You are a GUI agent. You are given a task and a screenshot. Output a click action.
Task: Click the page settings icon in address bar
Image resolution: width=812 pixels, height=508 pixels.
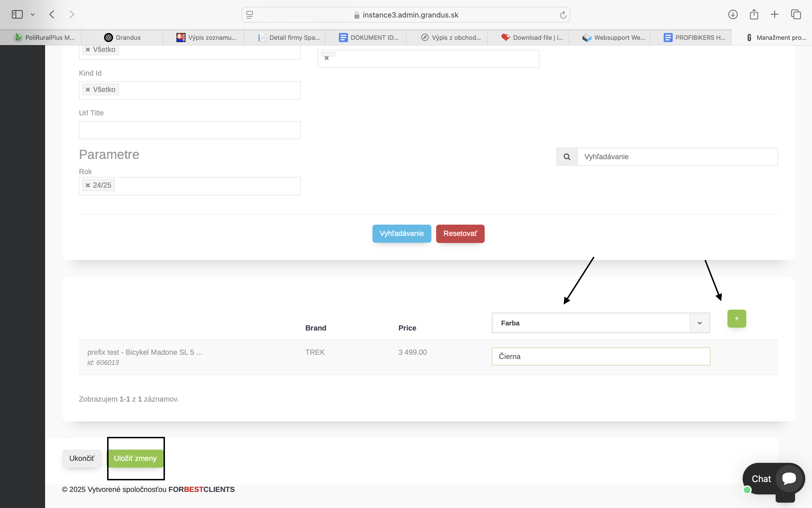pos(250,15)
